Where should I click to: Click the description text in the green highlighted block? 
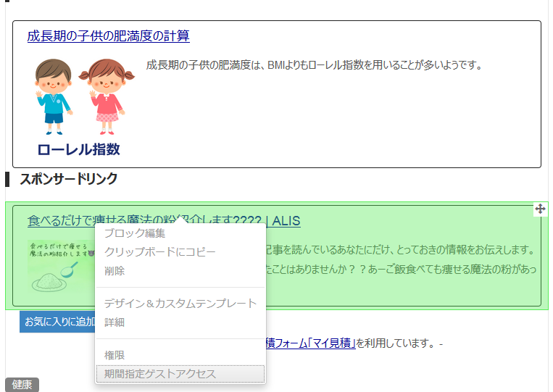click(x=399, y=250)
